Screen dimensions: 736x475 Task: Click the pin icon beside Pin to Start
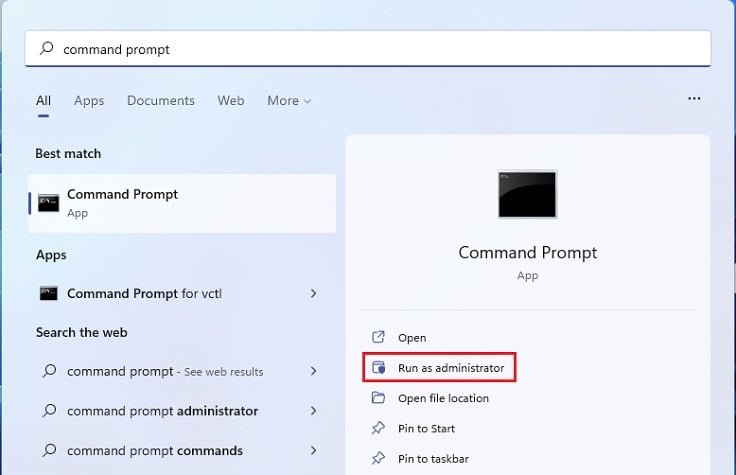(x=378, y=428)
